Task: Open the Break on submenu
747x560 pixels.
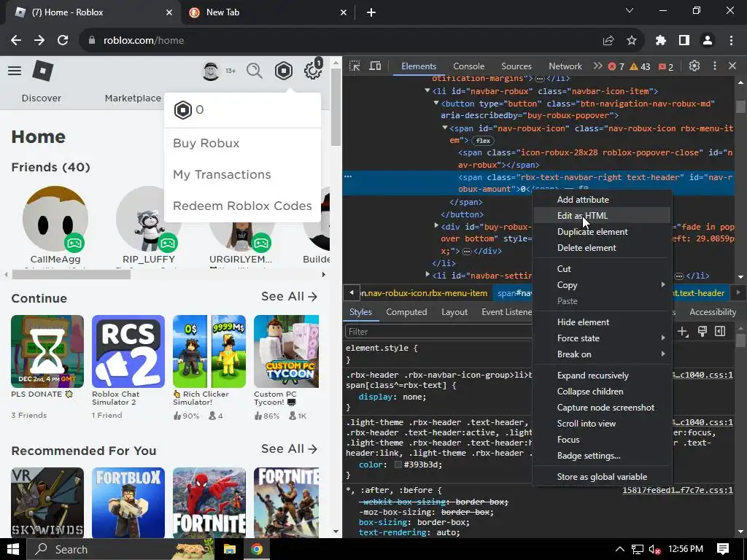Action: 602,354
